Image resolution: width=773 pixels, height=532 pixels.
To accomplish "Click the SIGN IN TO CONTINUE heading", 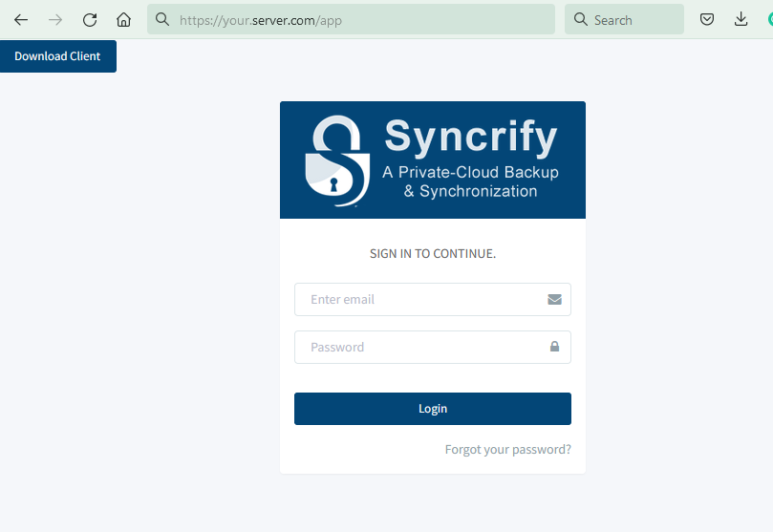I will (433, 254).
